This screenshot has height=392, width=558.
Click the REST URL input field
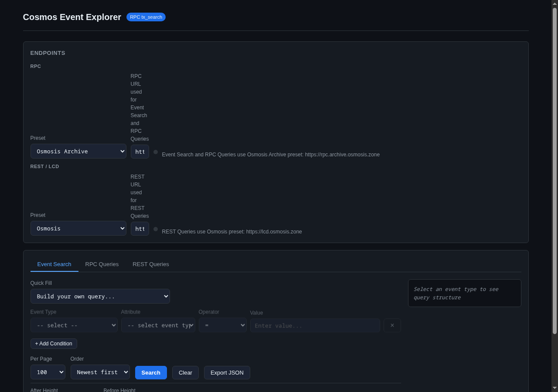click(x=140, y=229)
